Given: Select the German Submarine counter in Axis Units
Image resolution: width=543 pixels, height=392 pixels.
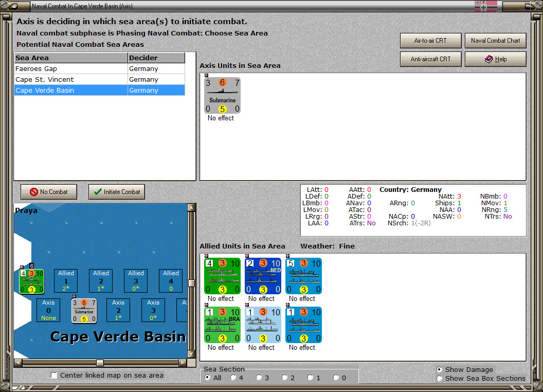Looking at the screenshot, I should (x=222, y=95).
